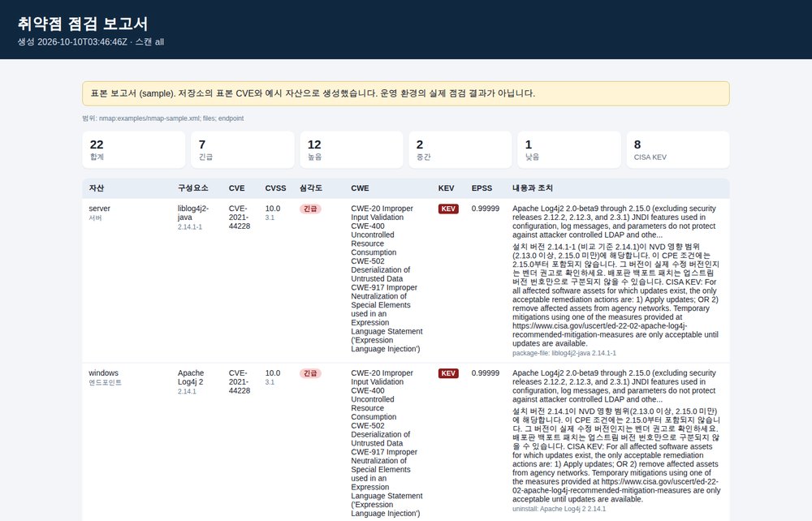Viewport: 812px width, 521px height.
Task: Select the windows asset name cell
Action: click(x=104, y=373)
